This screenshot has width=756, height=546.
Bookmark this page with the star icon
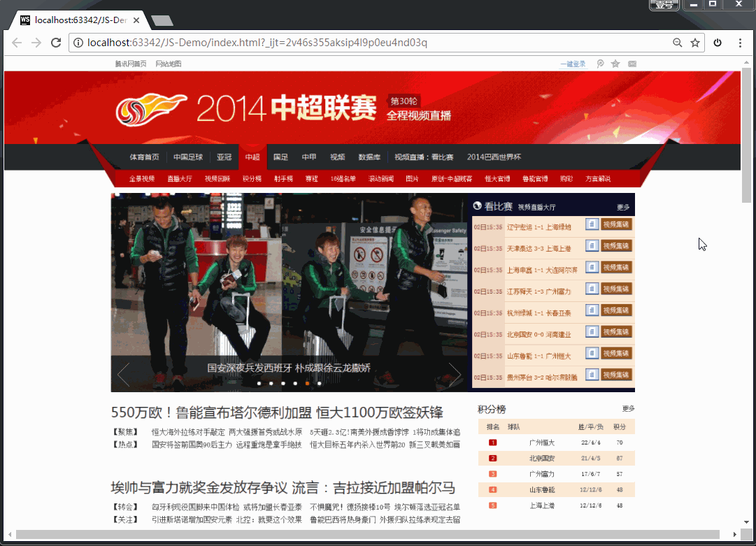point(694,43)
